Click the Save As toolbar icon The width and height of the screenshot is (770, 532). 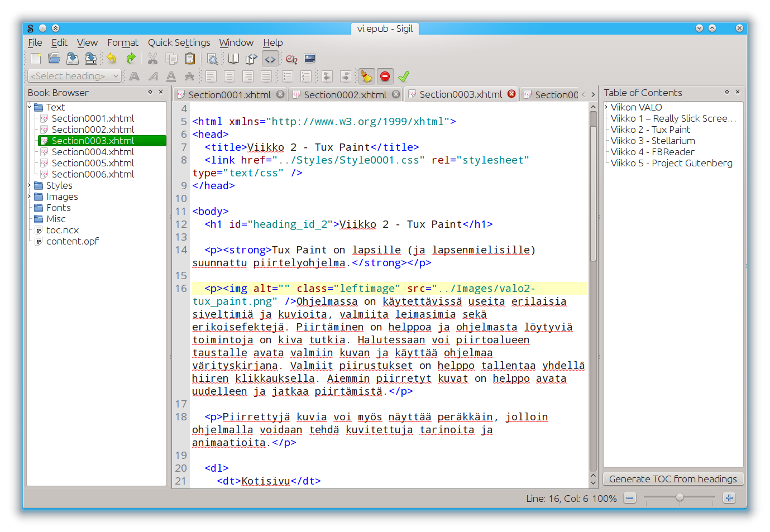(90, 59)
